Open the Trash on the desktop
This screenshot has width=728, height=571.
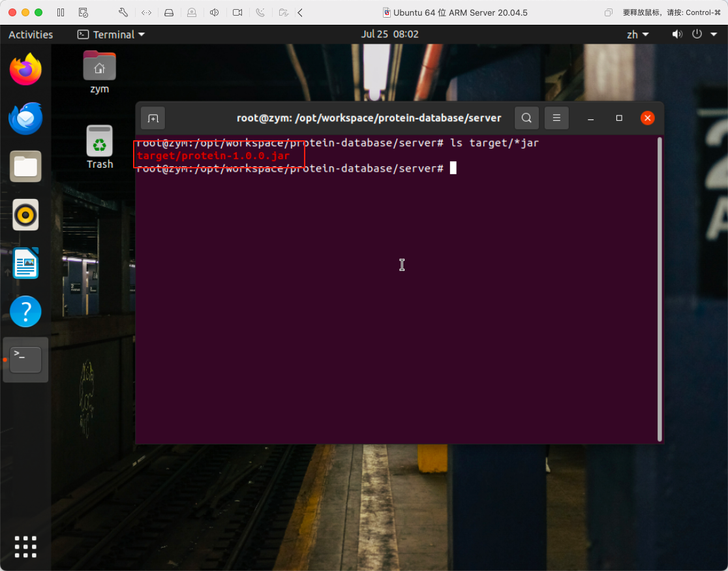tap(99, 145)
